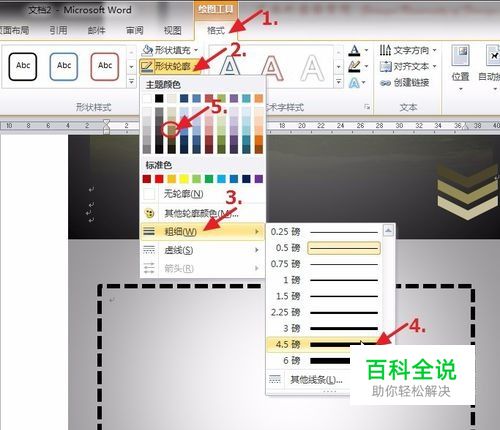Select 0.75 磅 line weight
This screenshot has width=500, height=430.
(324, 264)
